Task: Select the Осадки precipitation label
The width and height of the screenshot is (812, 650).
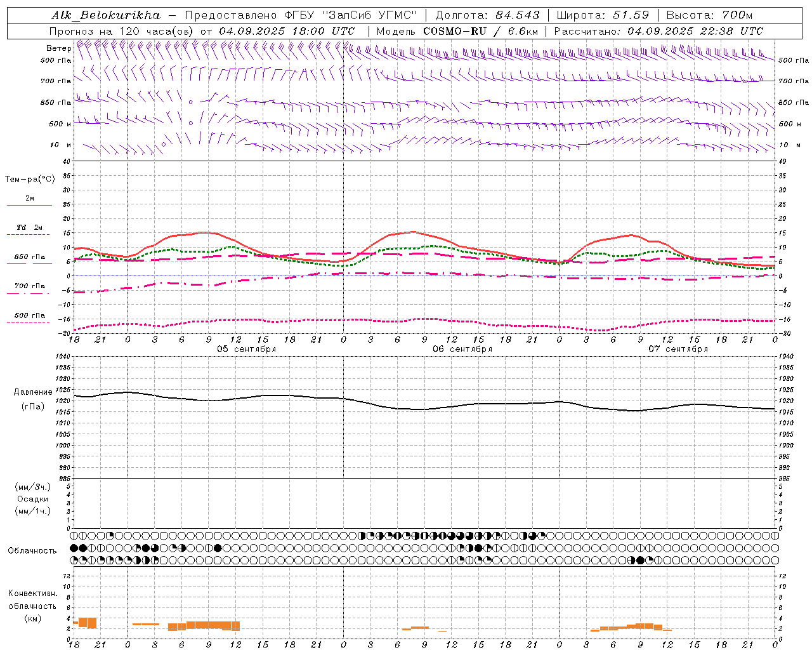Action: tap(33, 499)
